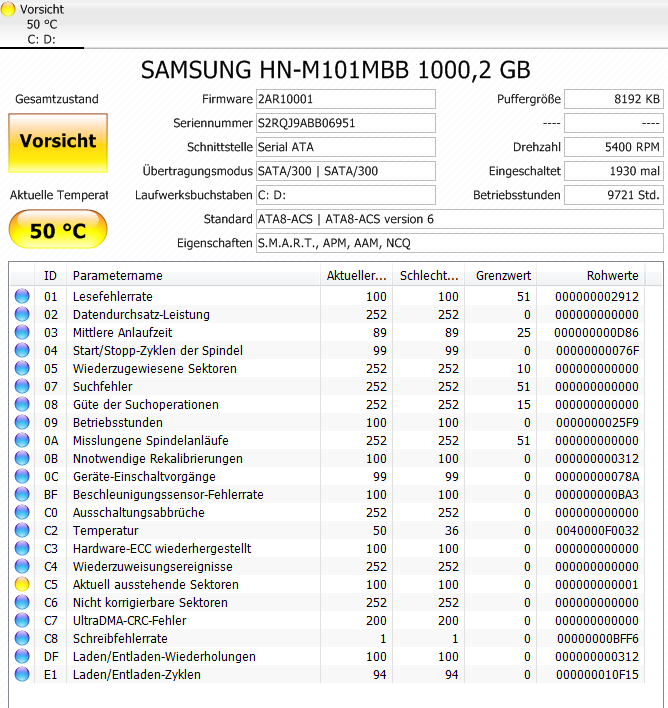Click the status icon for Laden/Entladen-Zyklen
Image resolution: width=668 pixels, height=708 pixels.
pyautogui.click(x=22, y=674)
